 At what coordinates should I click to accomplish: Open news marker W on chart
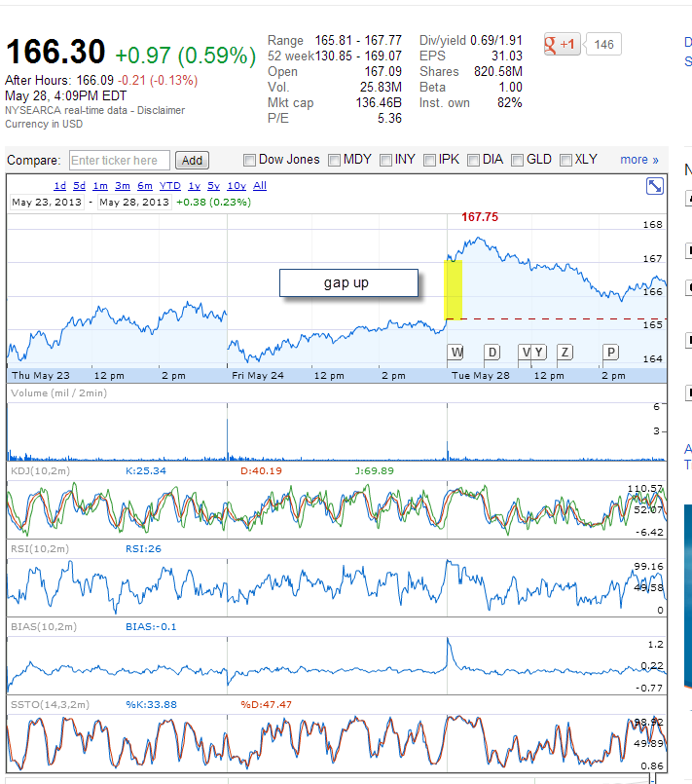pos(456,352)
